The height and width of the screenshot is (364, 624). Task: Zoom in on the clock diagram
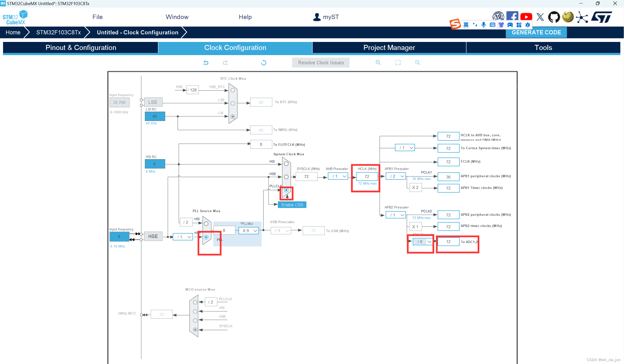tap(378, 62)
